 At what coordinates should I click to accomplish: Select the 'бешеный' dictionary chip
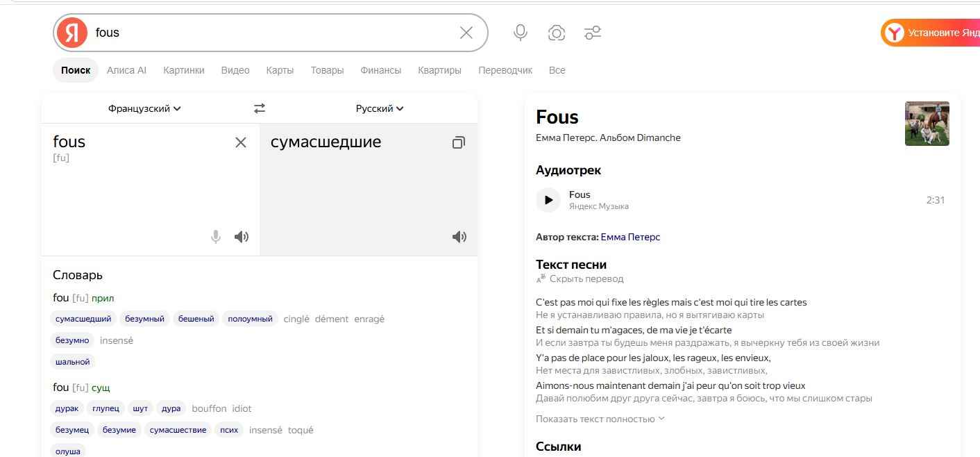click(196, 319)
